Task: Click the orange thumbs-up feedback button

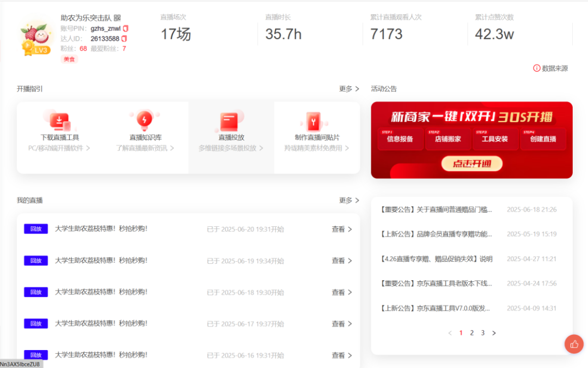Action: 574,344
